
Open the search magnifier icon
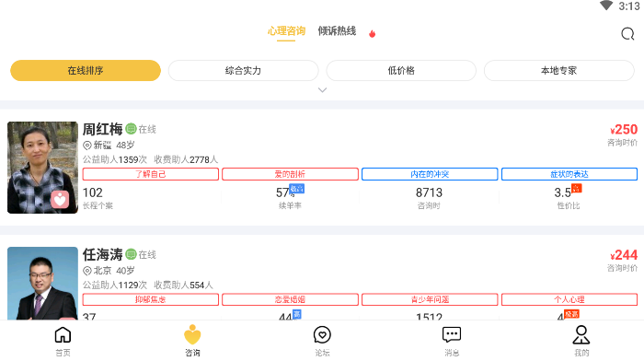coord(627,34)
